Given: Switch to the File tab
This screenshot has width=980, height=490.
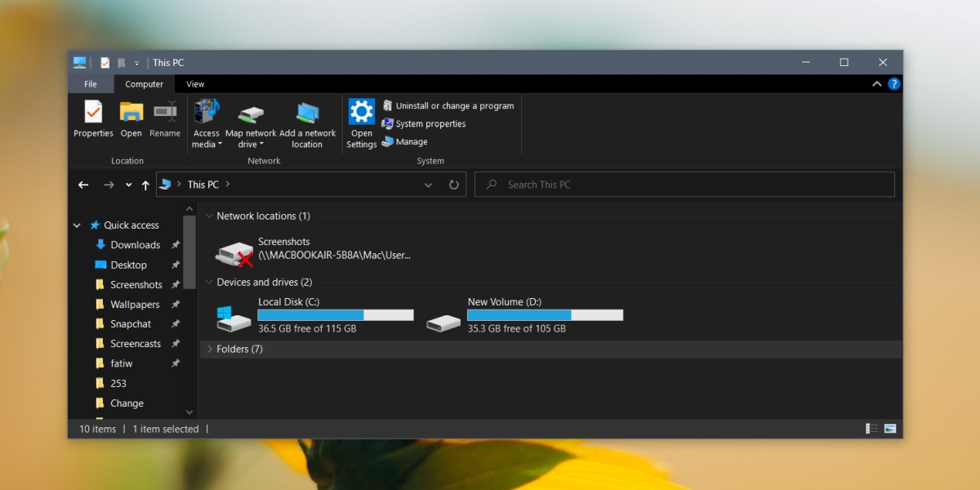Looking at the screenshot, I should 91,84.
